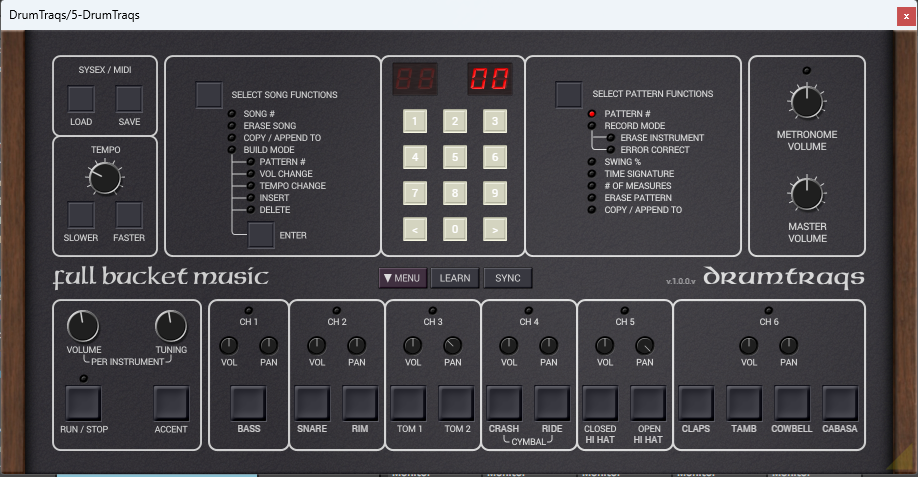Trigger the BASS drum pad
918x477 pixels.
(249, 403)
